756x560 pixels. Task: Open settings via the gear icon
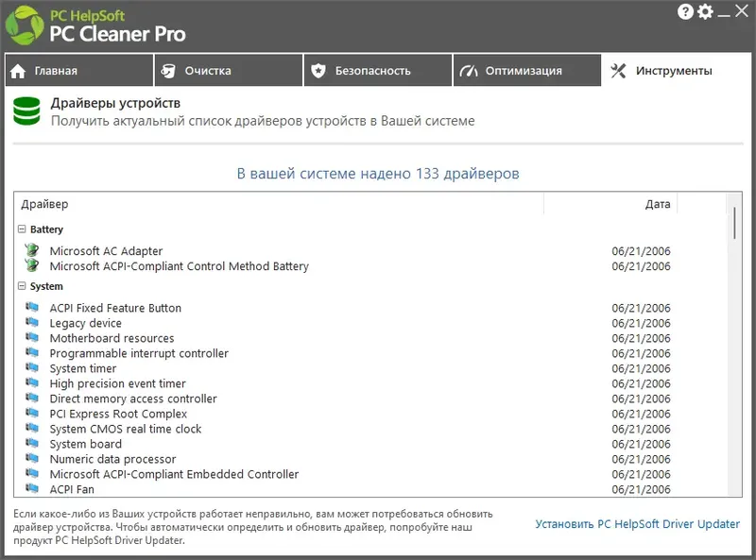click(705, 11)
